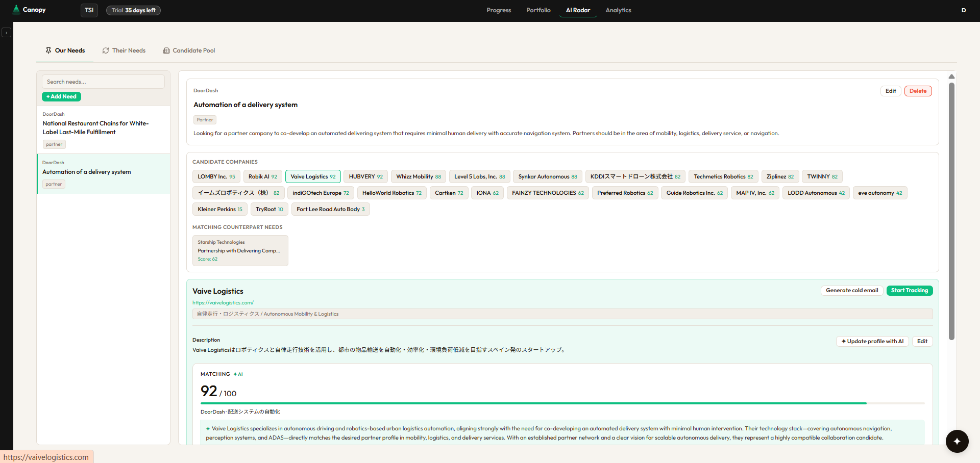Screen dimensions: 980x463
Task: Open Level 5 Labs, Inc. candidate
Action: 479,176
